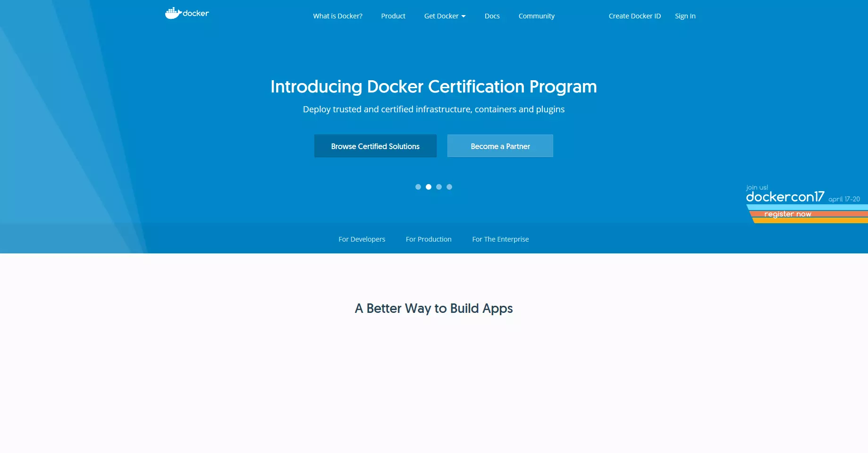Viewport: 868px width, 453px height.
Task: Open the Docs link in navigation
Action: pyautogui.click(x=492, y=16)
